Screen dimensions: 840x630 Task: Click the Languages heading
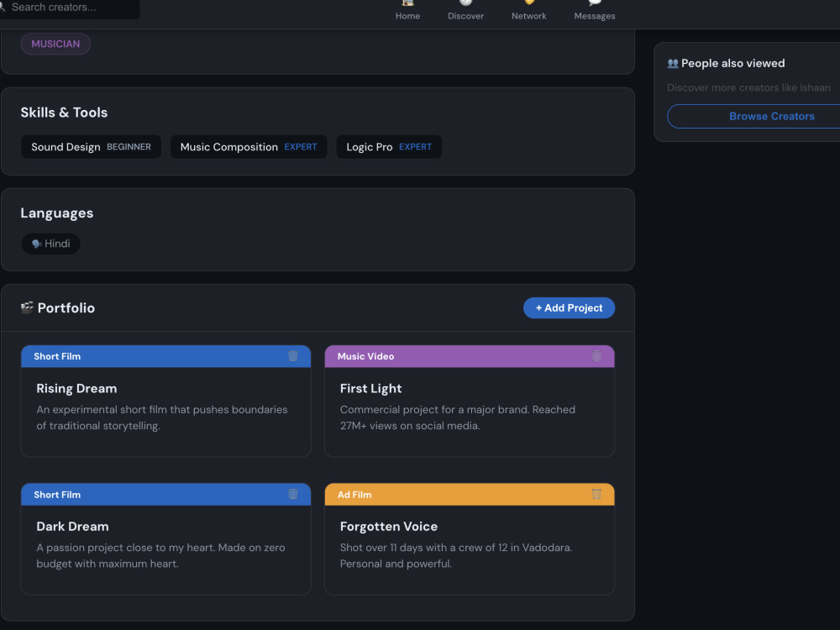(57, 213)
